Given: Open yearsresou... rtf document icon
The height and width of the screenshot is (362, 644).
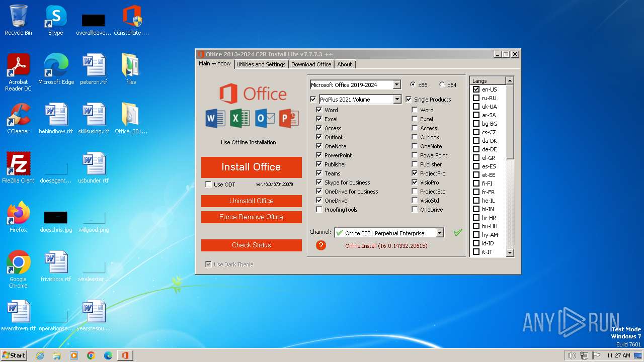Looking at the screenshot, I should point(94,316).
